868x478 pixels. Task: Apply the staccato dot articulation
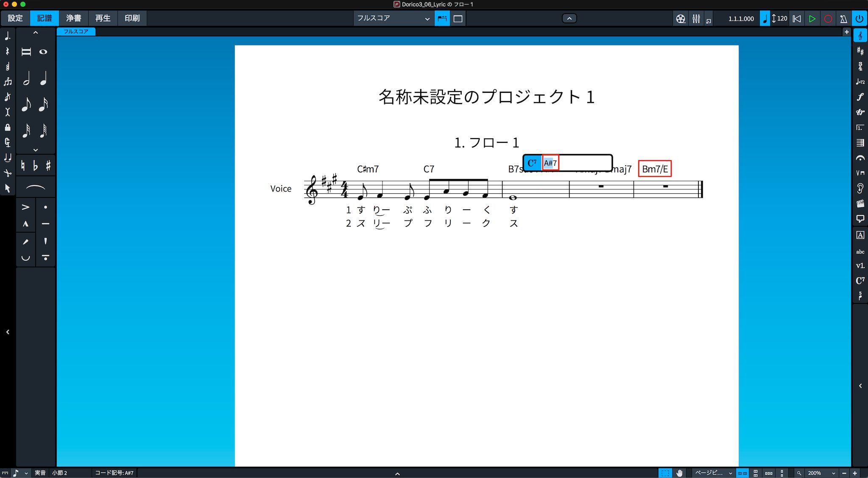tap(45, 207)
